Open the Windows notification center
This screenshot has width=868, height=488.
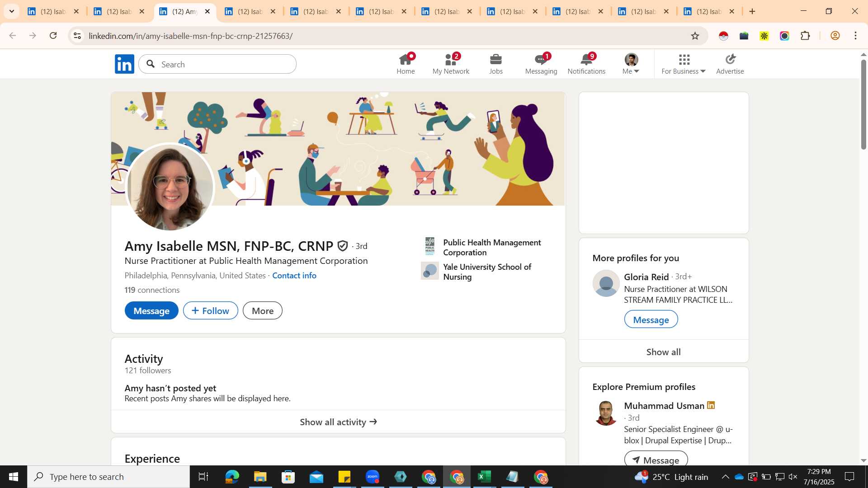[x=849, y=477]
